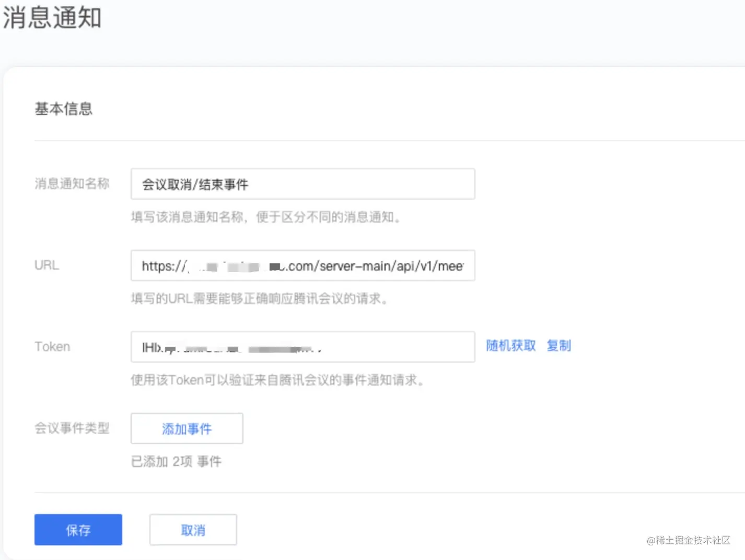745x560 pixels.
Task: Cancel changes with 取消 button
Action: click(193, 530)
